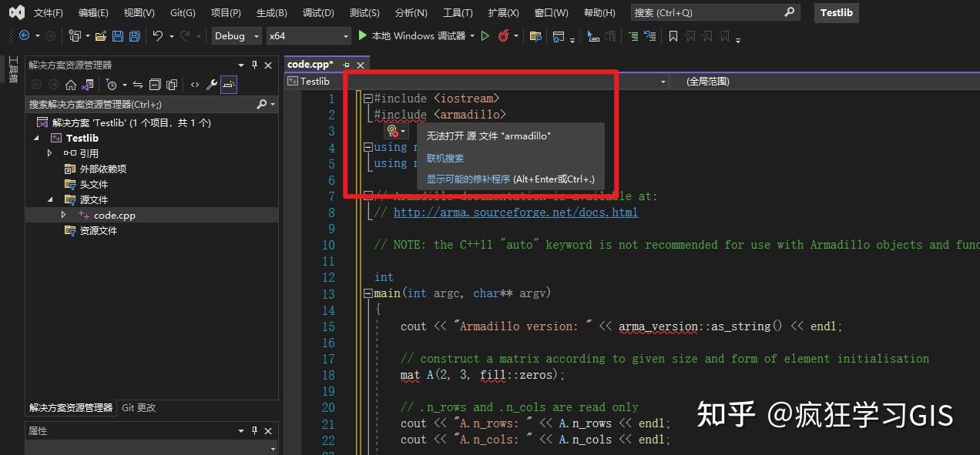Open the Git(G) menu
Image resolution: width=980 pixels, height=455 pixels.
click(x=183, y=13)
